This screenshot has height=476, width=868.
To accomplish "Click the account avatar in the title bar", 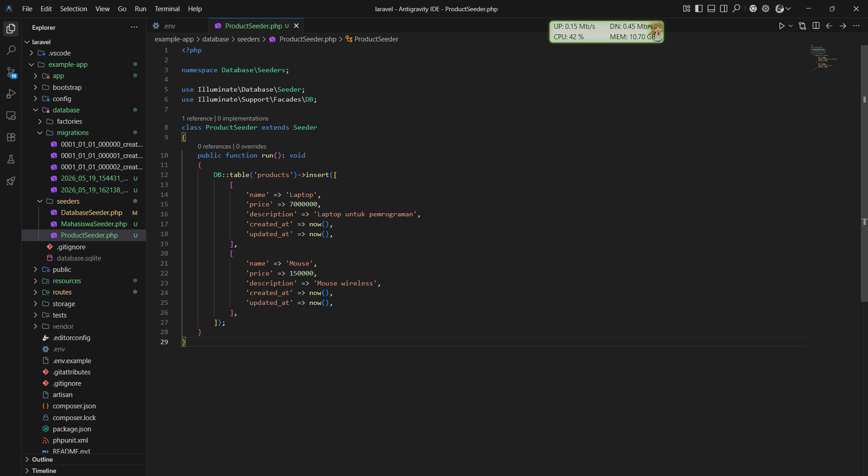I will pyautogui.click(x=780, y=9).
